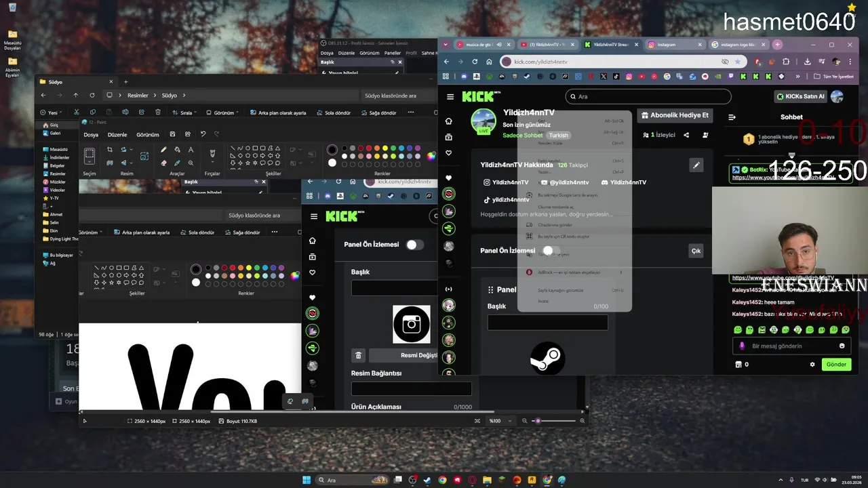Click Kick home icon in Chrome sidebar
Screen dimensions: 868x488
(448, 121)
